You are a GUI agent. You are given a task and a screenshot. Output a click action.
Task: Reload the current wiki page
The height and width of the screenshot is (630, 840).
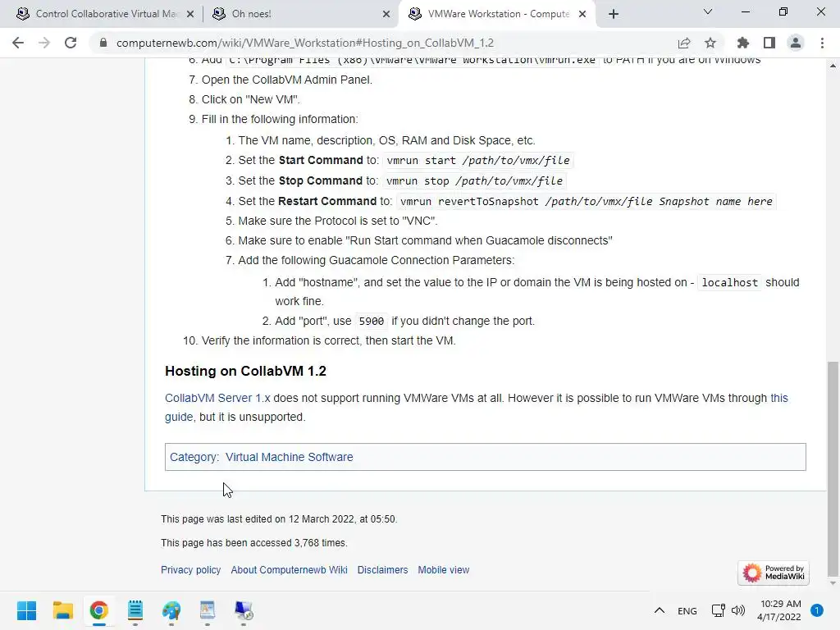click(x=71, y=43)
